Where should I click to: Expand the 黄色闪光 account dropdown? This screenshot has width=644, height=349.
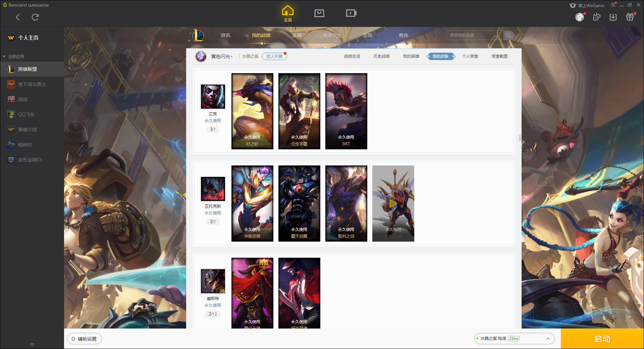(222, 56)
